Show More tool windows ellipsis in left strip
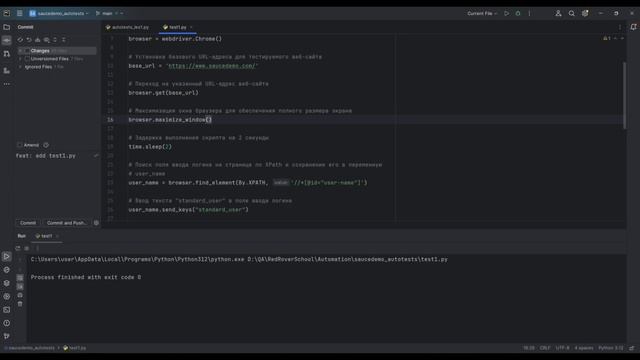Image resolution: width=640 pixels, height=360 pixels. [x=7, y=84]
